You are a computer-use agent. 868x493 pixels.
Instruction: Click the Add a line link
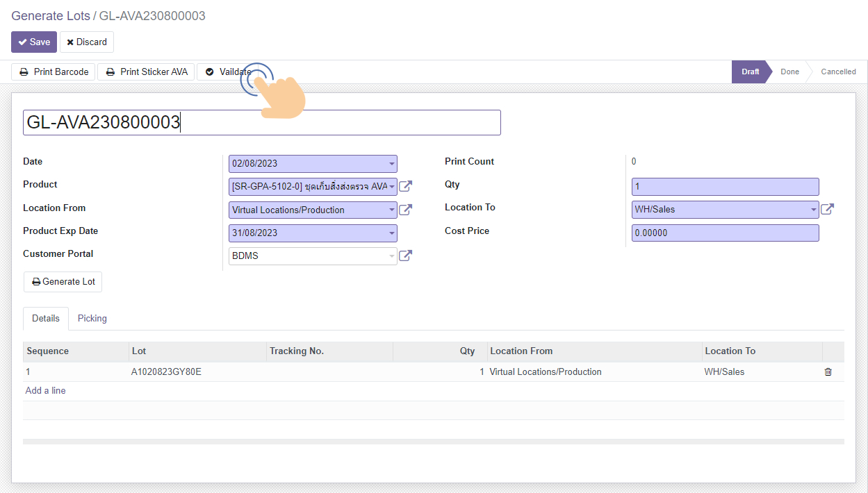pos(46,391)
